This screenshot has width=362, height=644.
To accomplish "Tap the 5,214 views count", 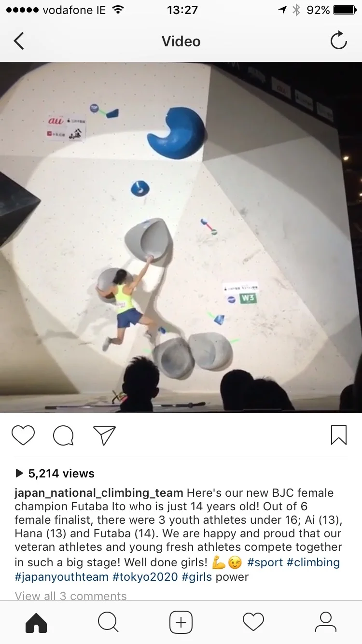I will [55, 474].
